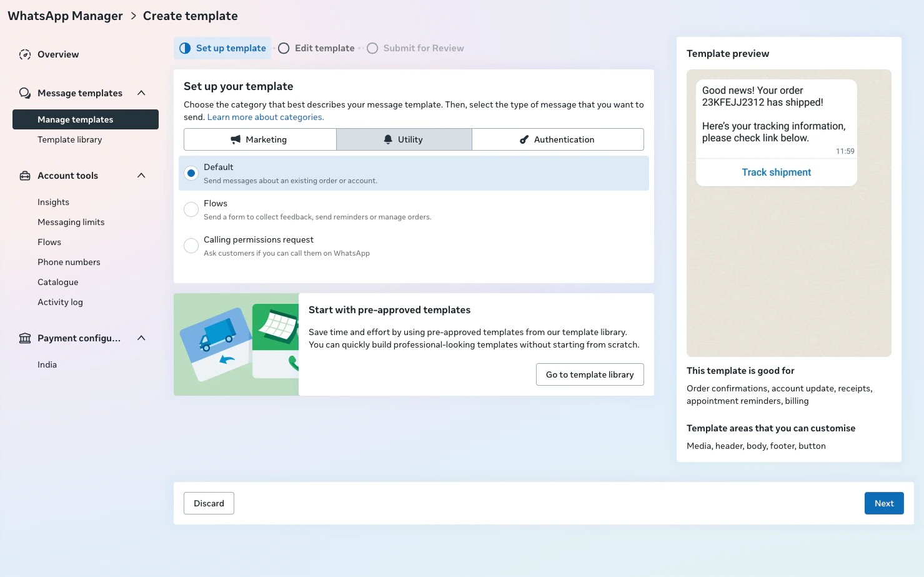Open Template library in sidebar
This screenshot has height=577, width=924.
click(x=70, y=139)
